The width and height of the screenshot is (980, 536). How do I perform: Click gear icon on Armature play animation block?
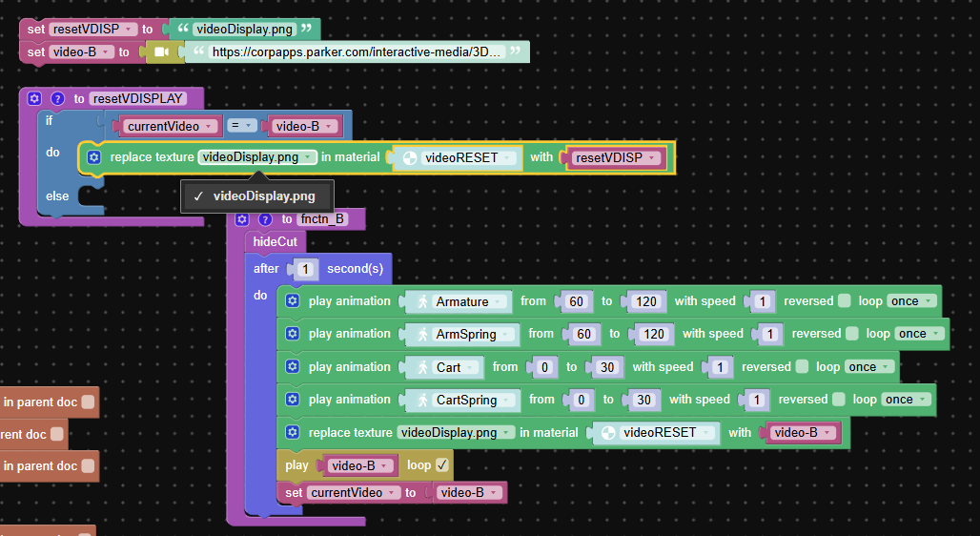click(x=292, y=300)
